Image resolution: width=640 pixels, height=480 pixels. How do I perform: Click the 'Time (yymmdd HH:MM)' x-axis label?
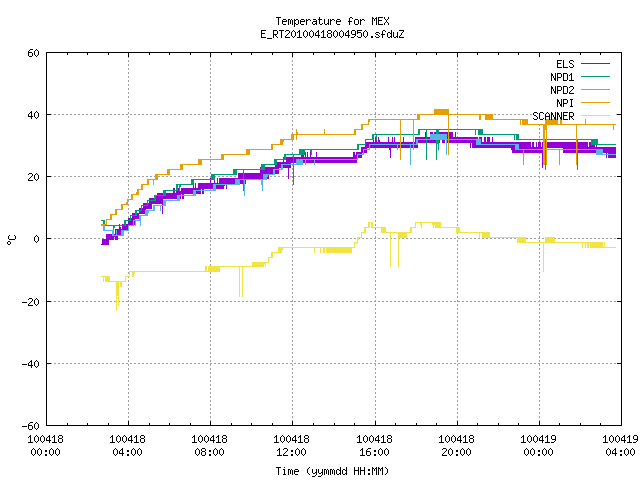point(332,471)
